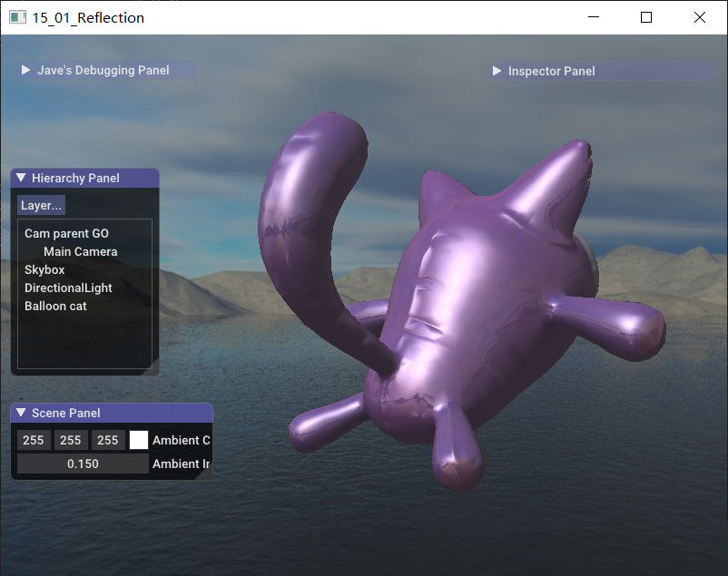Collapse the Hierarchy Panel triangle
The image size is (728, 576).
(21, 178)
